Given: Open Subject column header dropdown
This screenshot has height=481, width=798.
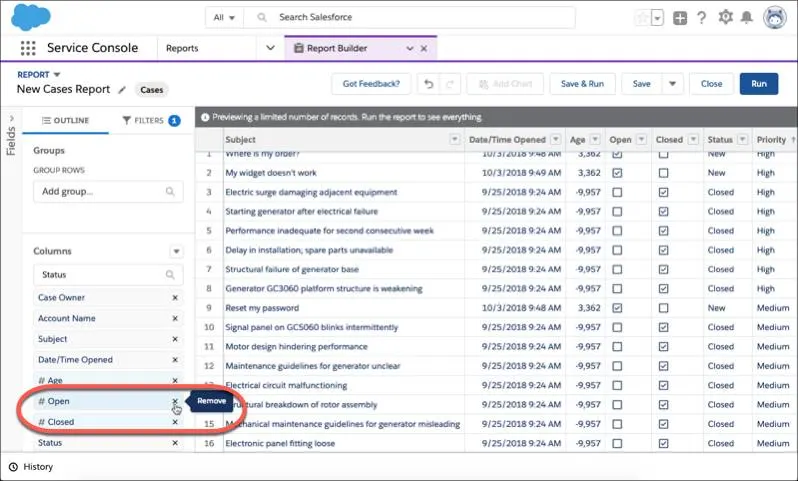Looking at the screenshot, I should click(x=454, y=139).
